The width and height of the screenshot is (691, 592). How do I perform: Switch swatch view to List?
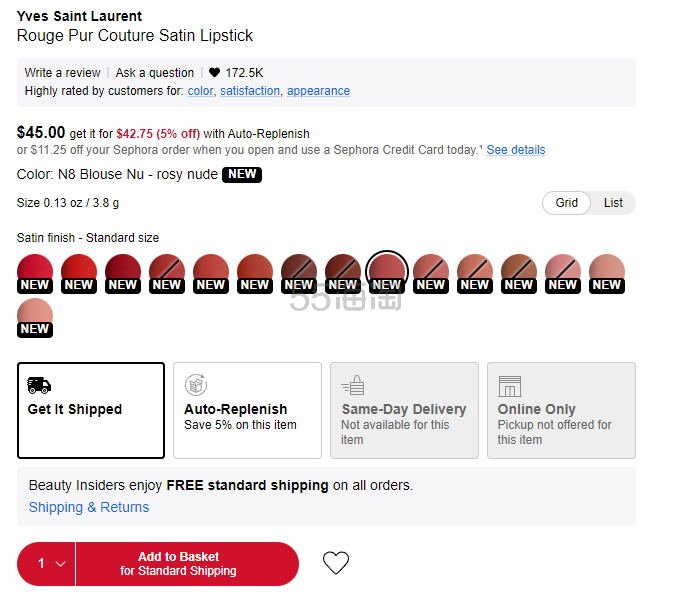613,203
